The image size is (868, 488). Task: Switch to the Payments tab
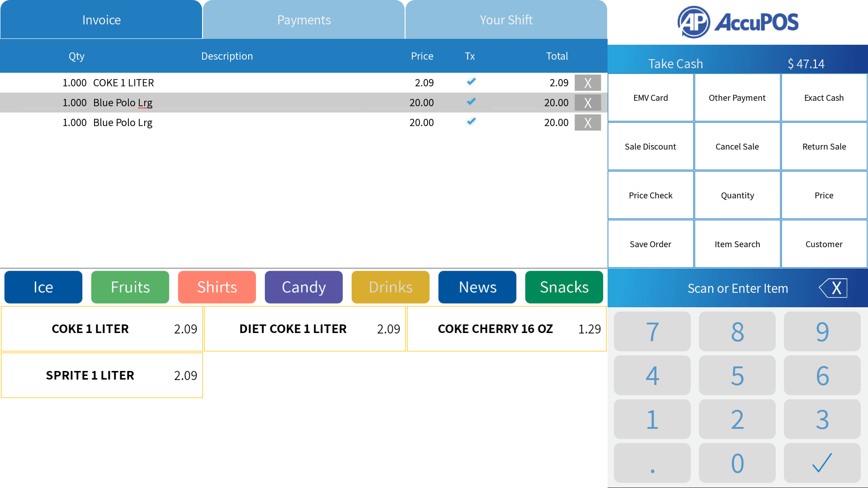tap(304, 20)
